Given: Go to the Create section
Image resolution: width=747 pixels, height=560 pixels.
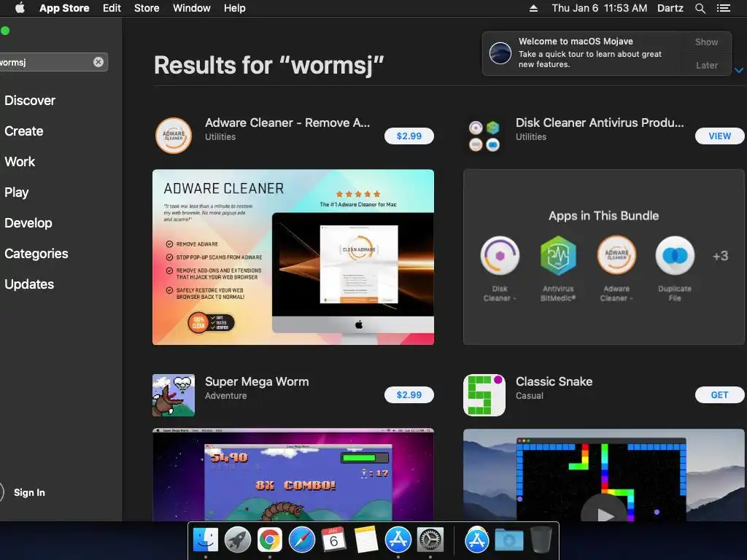Looking at the screenshot, I should [x=24, y=131].
